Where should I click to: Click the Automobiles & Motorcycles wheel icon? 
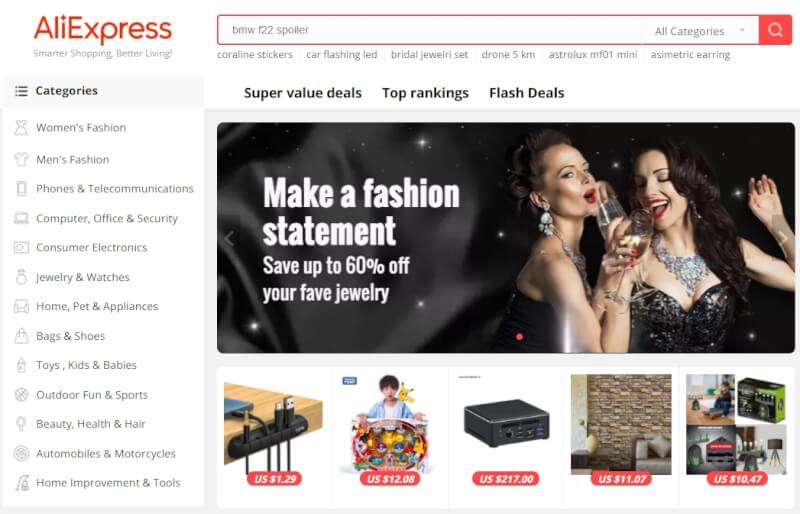(21, 453)
